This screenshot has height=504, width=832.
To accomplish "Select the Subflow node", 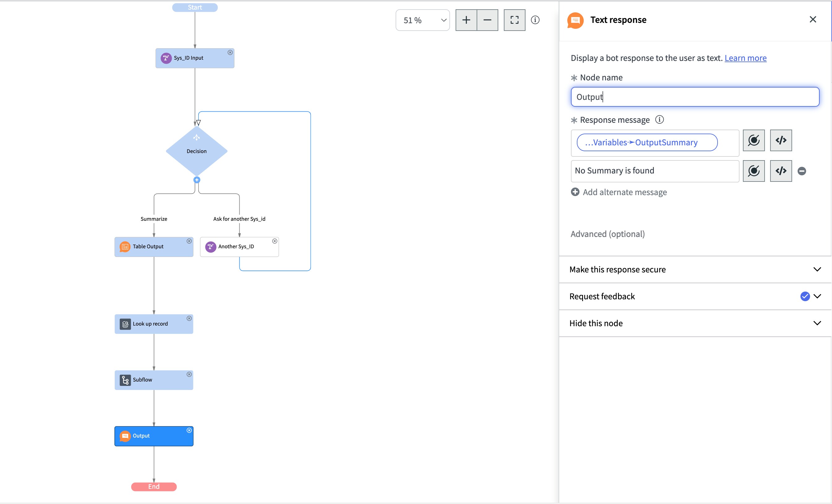I will [154, 380].
